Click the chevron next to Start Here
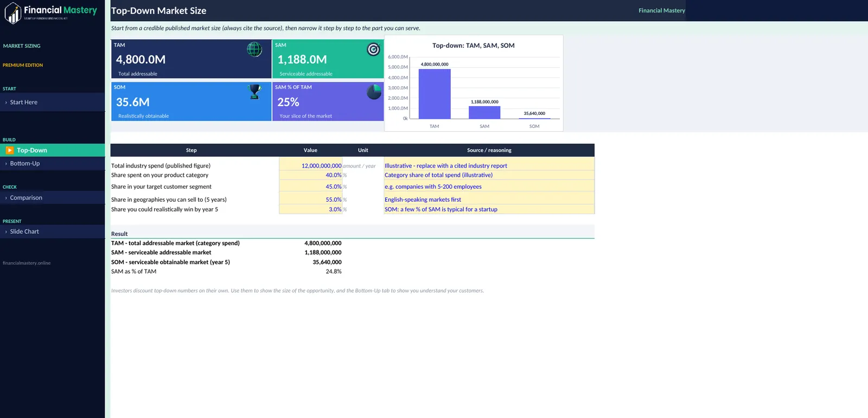The width and height of the screenshot is (868, 418). pos(6,102)
